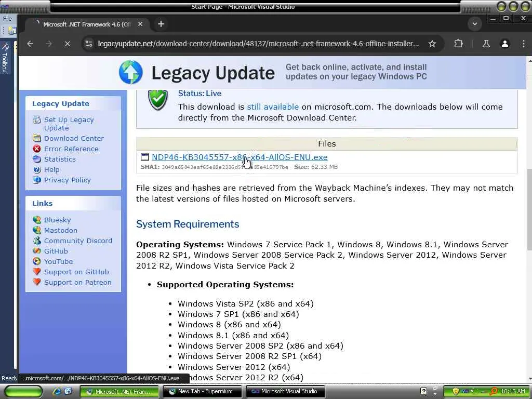The width and height of the screenshot is (532, 399).
Task: Click the GitHub icon in Links
Action: point(37,251)
